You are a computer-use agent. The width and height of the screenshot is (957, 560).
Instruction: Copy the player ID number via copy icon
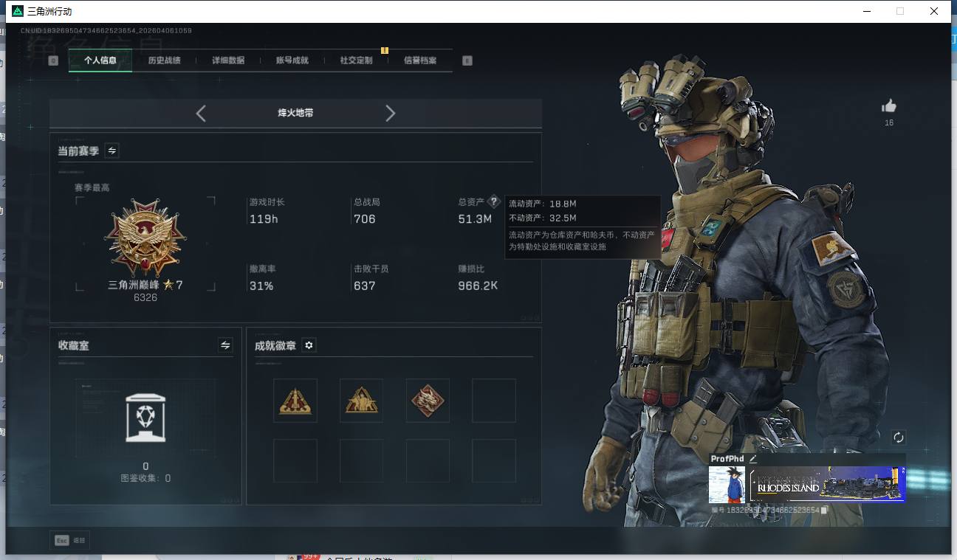pyautogui.click(x=825, y=510)
